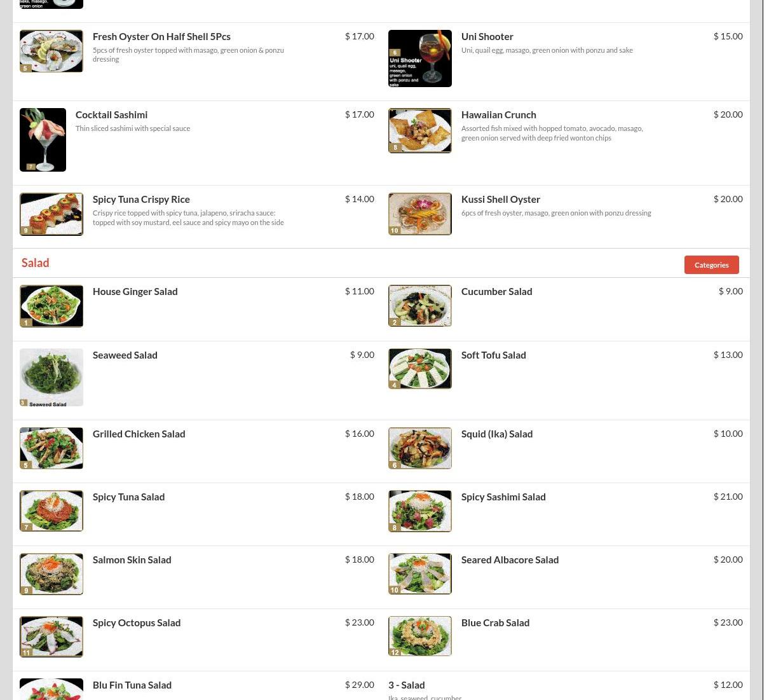Open the Uni Shooter photo

(420, 58)
